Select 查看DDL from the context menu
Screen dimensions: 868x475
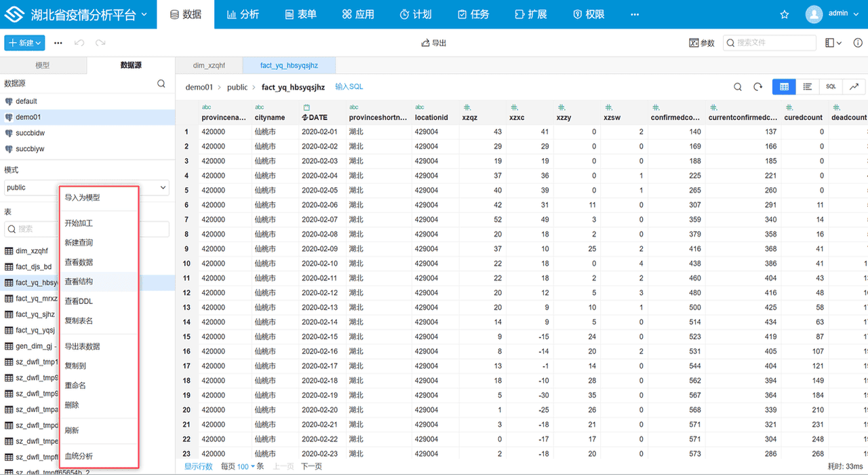coord(79,301)
